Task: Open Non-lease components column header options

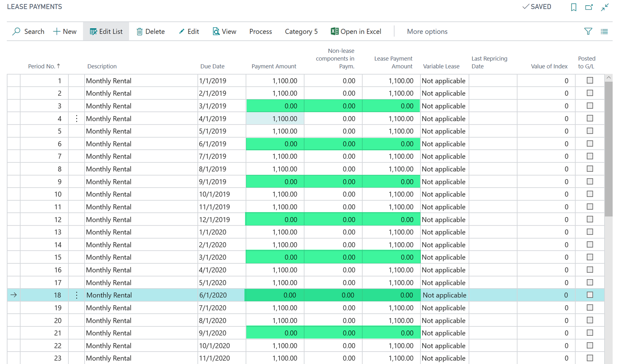Action: [x=335, y=58]
